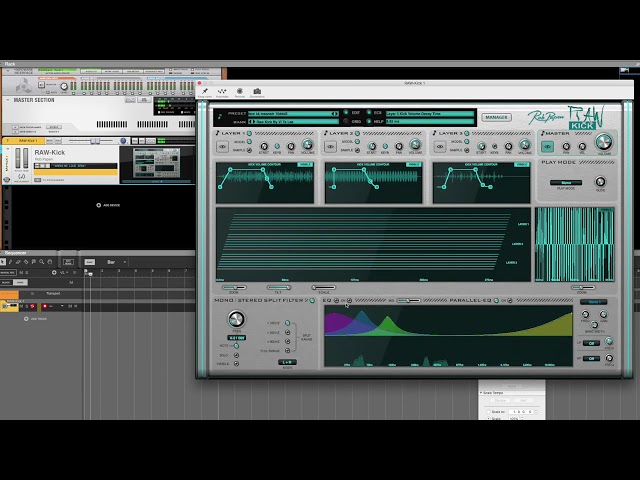
Task: Click the Layer 1 Start knob
Action: 264,146
